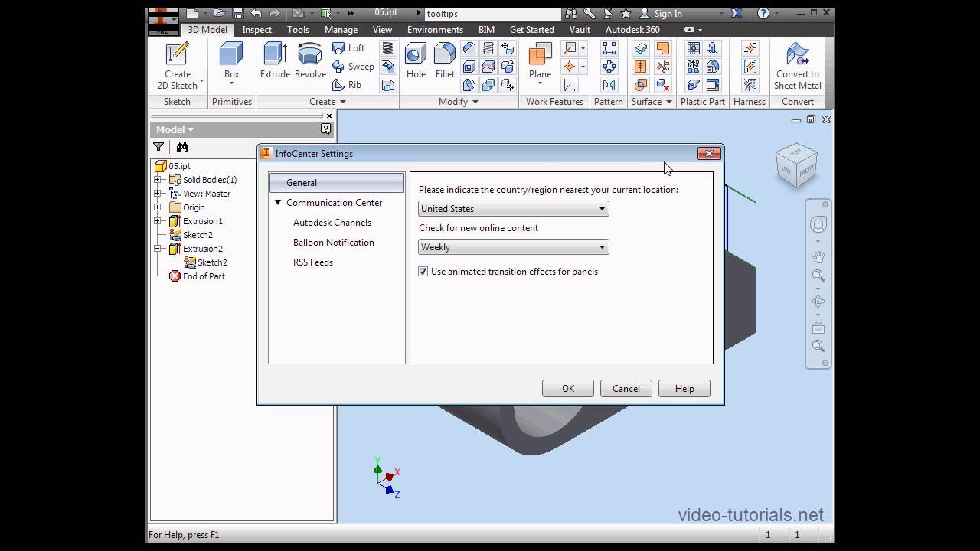Expand the Extrusion1 node

(158, 221)
